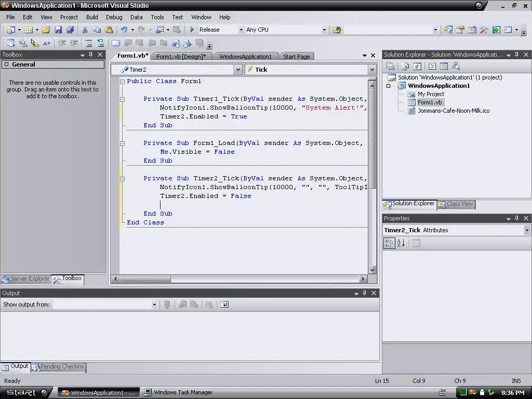This screenshot has height=399, width=532.
Task: Click the Cut scissors icon
Action: pyautogui.click(x=85, y=30)
